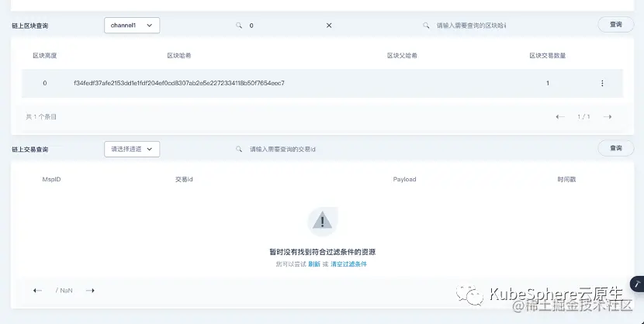Click the 交易Id column header
Screen dimensions: 644x324
click(x=184, y=180)
